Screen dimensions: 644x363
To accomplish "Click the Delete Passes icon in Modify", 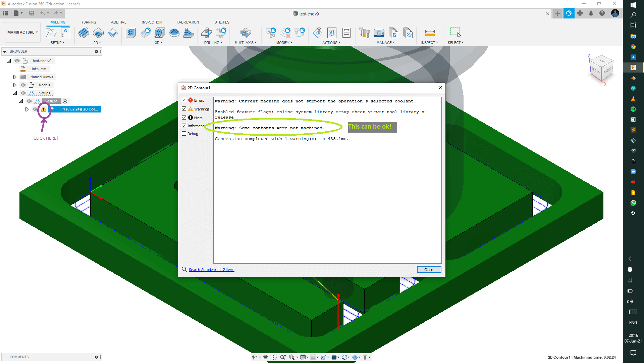I will 285,33.
